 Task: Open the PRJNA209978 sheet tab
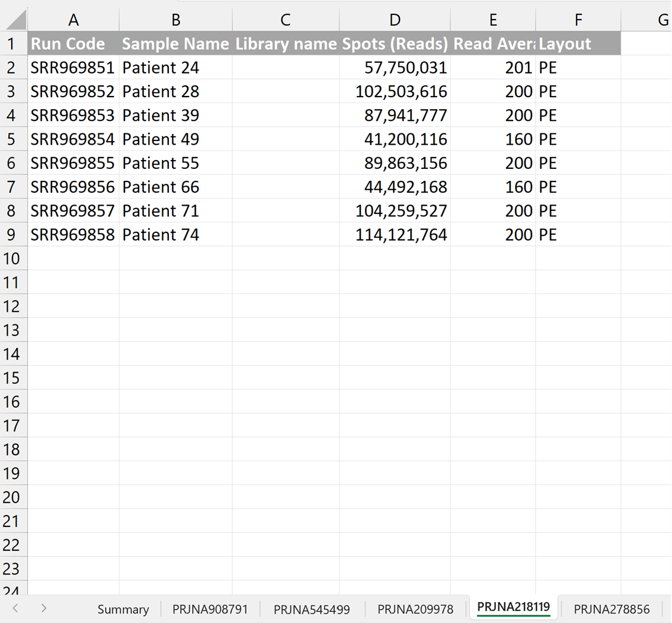(415, 609)
